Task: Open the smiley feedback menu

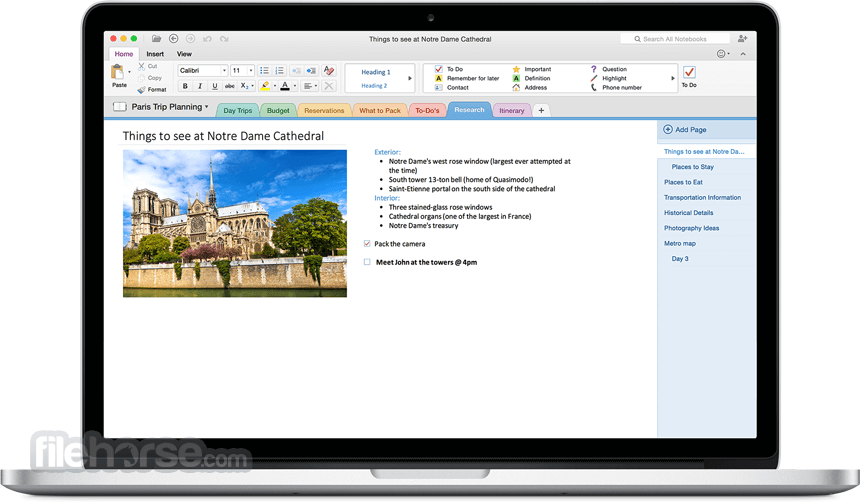Action: coord(723,54)
